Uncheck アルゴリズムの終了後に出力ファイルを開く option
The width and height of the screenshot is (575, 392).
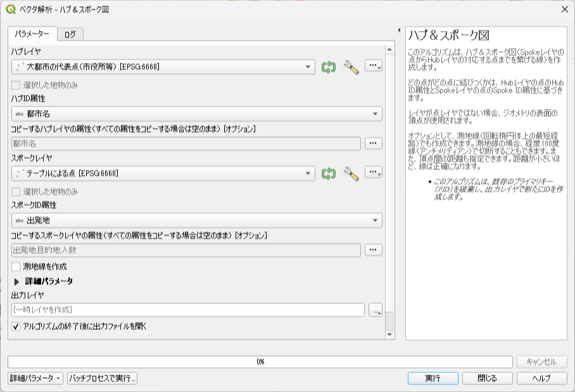[x=16, y=326]
